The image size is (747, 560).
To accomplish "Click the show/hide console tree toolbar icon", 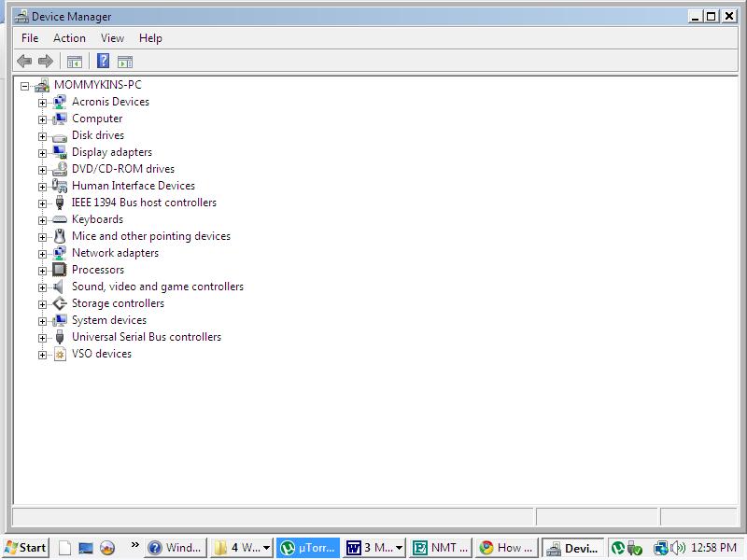I will (75, 62).
